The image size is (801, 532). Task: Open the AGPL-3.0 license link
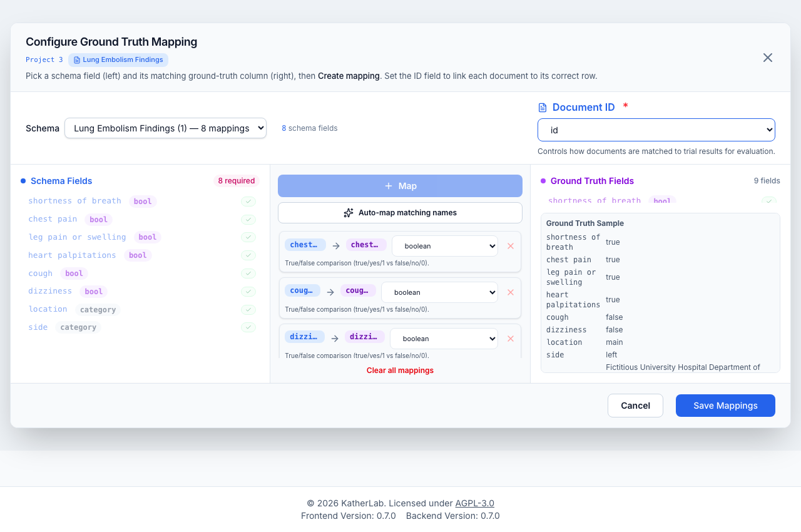(474, 503)
